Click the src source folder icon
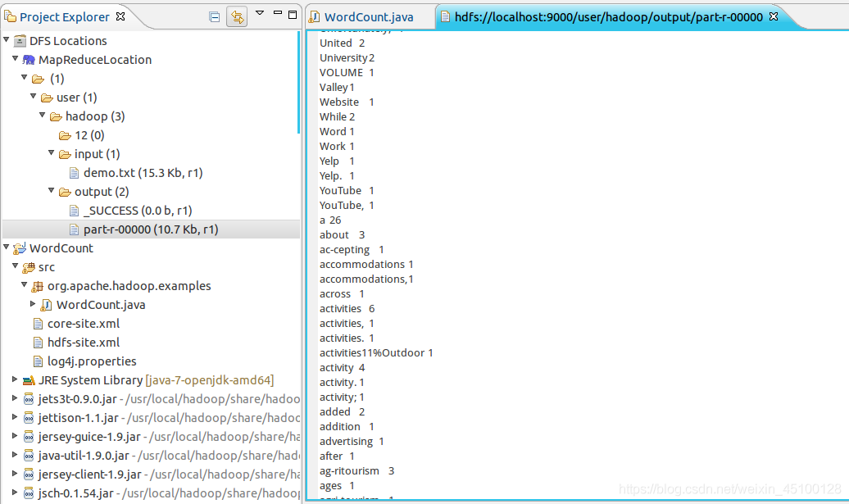This screenshot has height=504, width=849. tap(29, 267)
